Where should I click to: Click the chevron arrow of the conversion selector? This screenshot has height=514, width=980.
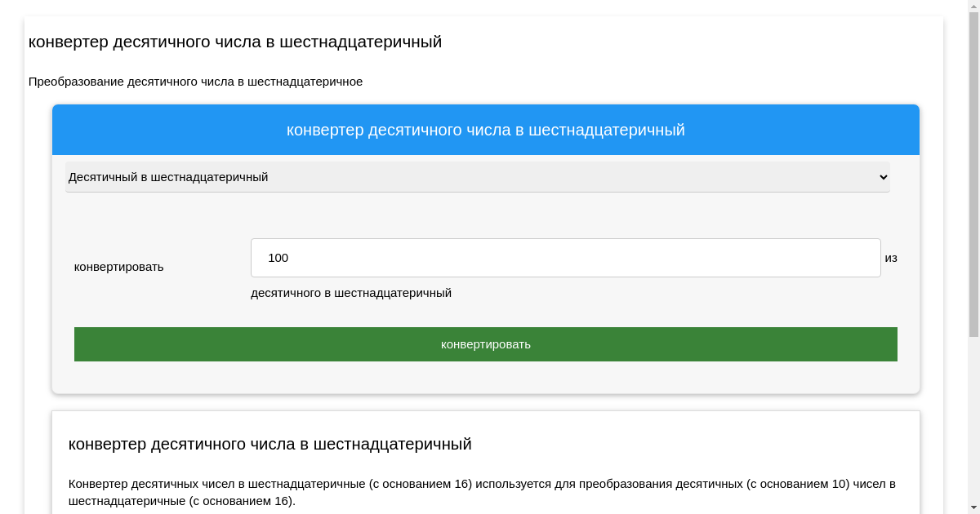click(x=882, y=177)
